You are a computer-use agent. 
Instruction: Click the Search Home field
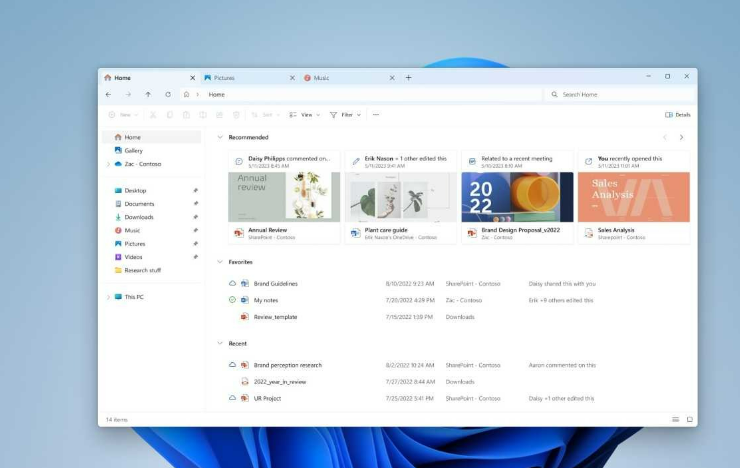coord(620,94)
